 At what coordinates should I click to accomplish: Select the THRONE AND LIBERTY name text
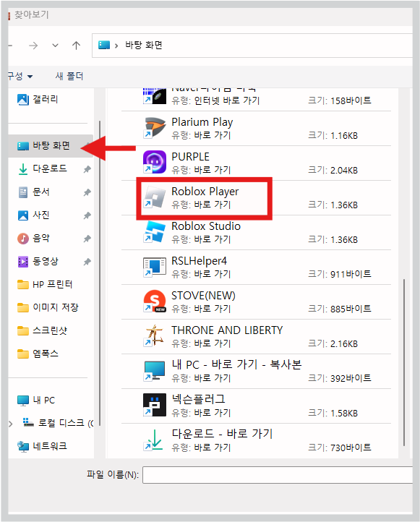point(227,330)
